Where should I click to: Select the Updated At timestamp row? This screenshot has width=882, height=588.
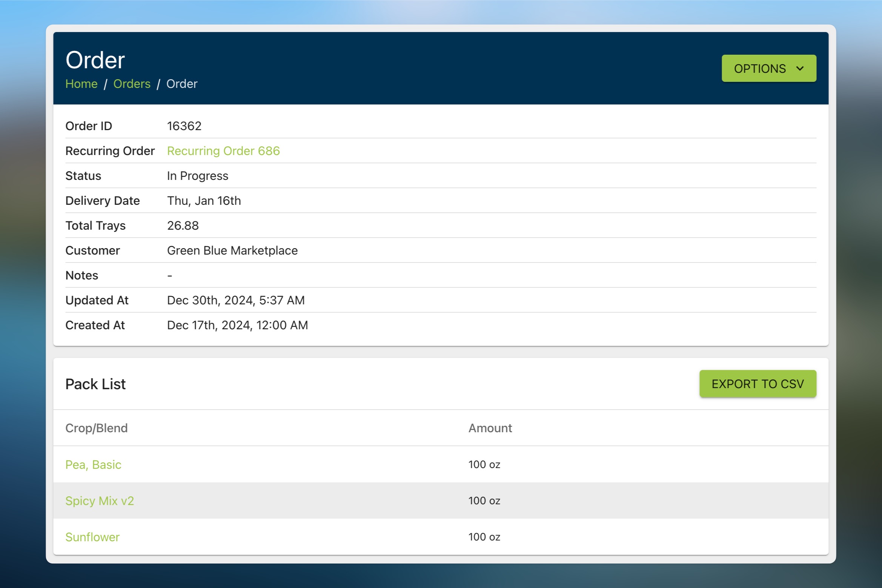click(x=236, y=300)
